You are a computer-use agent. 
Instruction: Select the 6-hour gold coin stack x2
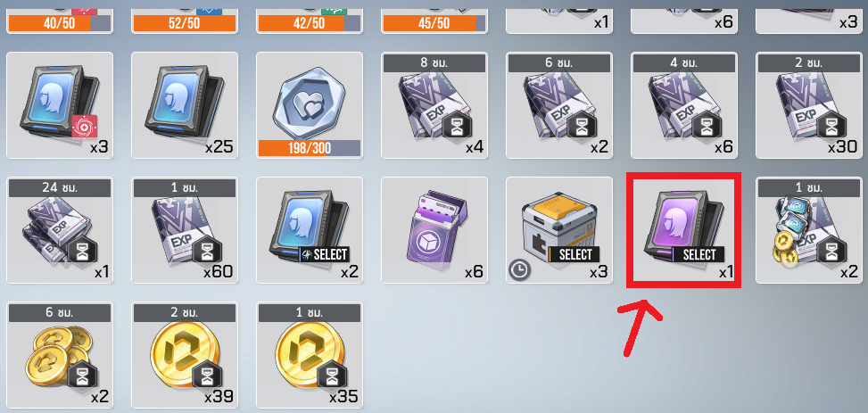click(59, 355)
